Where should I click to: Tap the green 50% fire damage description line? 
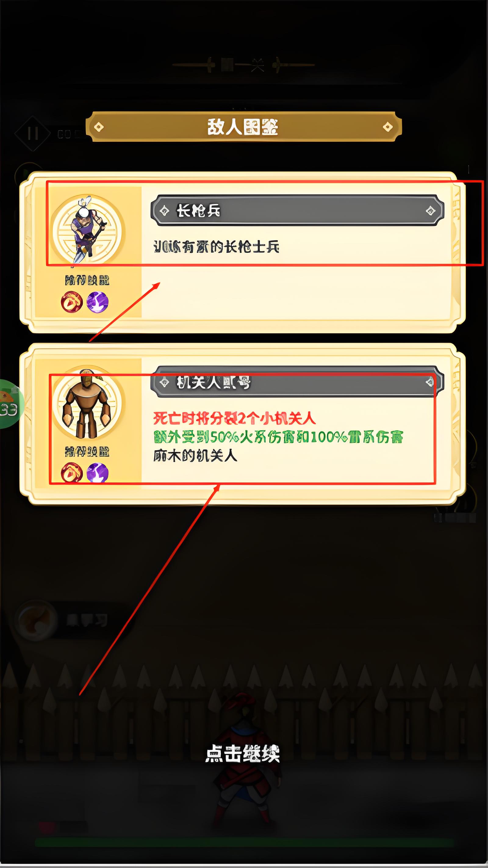click(278, 437)
